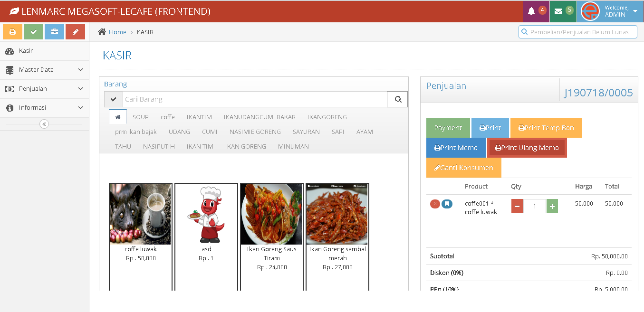Click the magnifier search button beside Cari Barang
The height and width of the screenshot is (312, 644).
click(398, 99)
